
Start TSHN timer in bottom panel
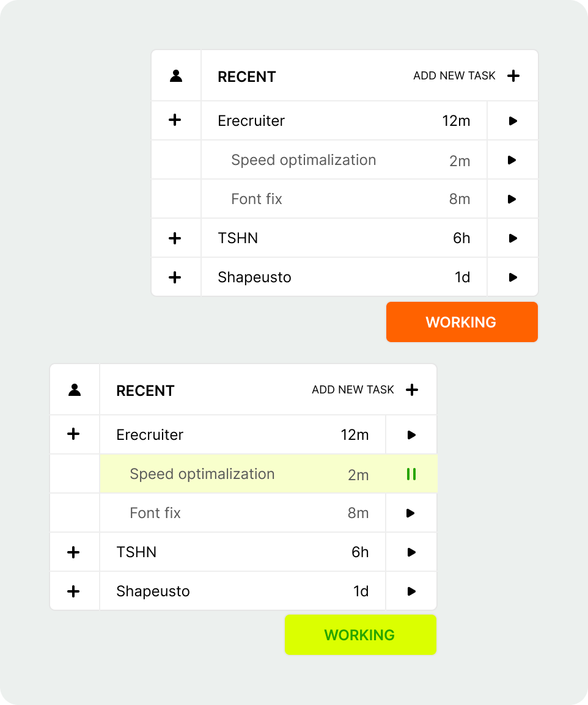[x=411, y=552]
